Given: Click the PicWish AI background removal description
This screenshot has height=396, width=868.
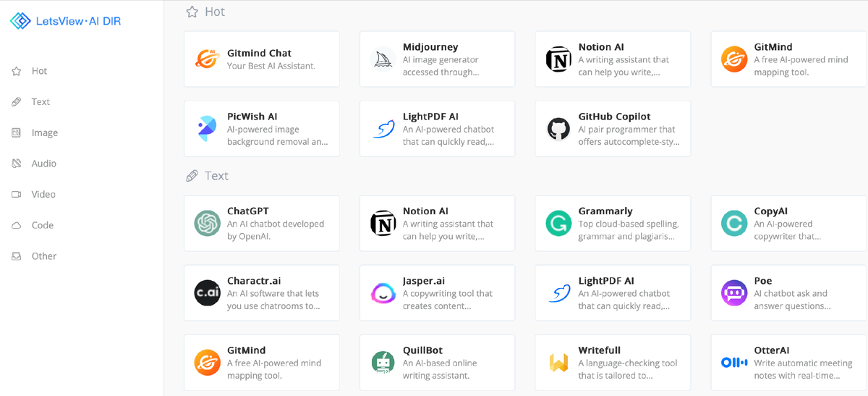Looking at the screenshot, I should [x=278, y=135].
